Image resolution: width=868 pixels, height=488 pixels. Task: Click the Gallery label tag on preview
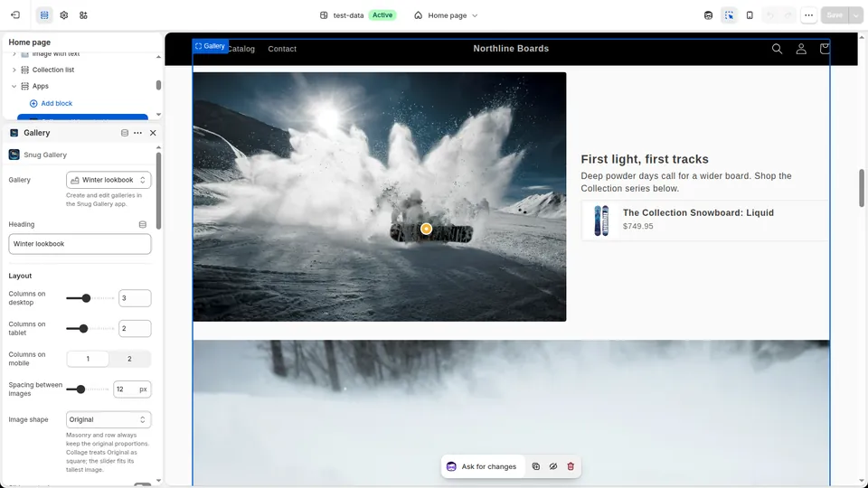[x=211, y=46]
